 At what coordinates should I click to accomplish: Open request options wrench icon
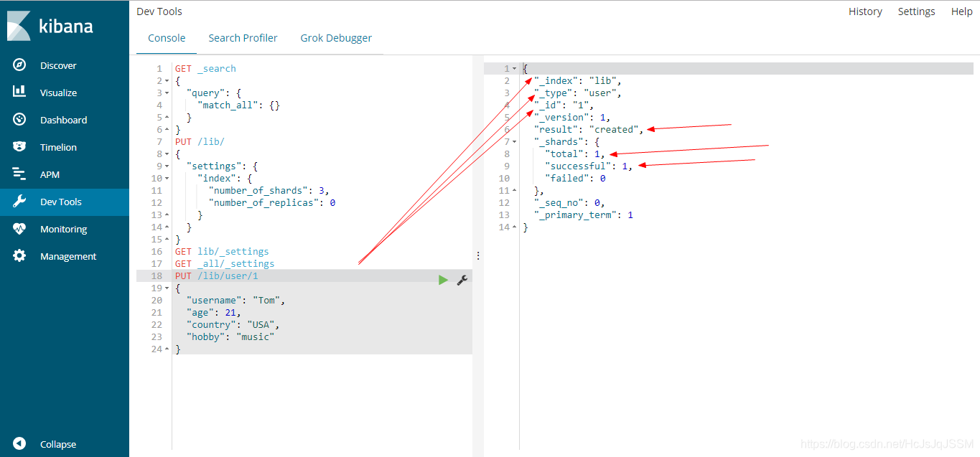click(462, 280)
